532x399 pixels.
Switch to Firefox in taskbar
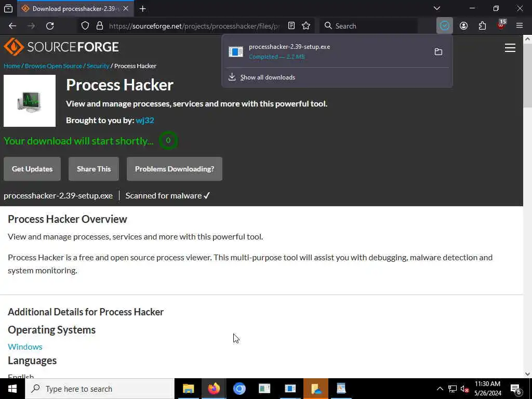[x=214, y=389]
